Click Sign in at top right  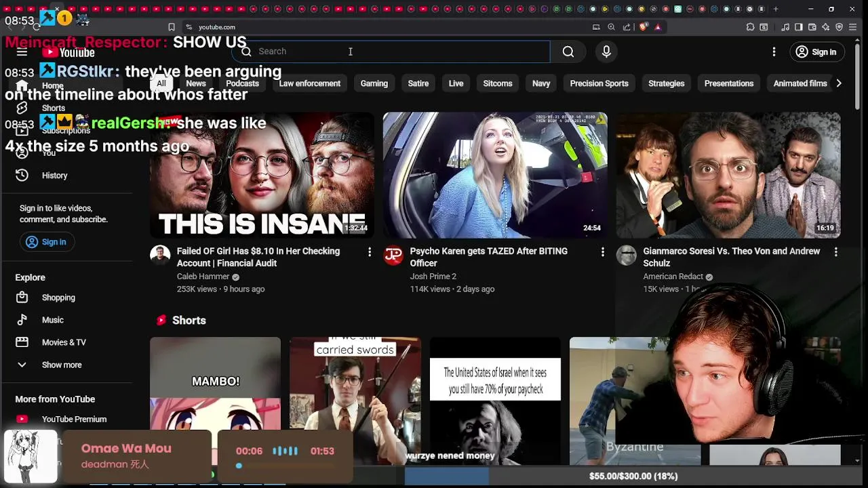point(816,52)
